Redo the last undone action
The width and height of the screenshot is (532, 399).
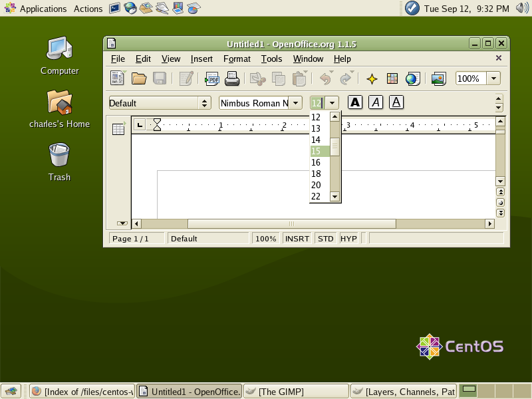tap(344, 78)
